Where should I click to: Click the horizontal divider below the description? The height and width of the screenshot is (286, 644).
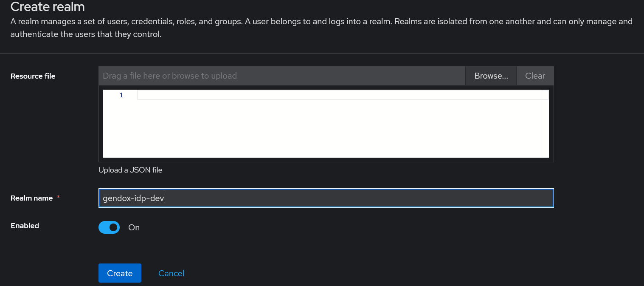point(322,53)
